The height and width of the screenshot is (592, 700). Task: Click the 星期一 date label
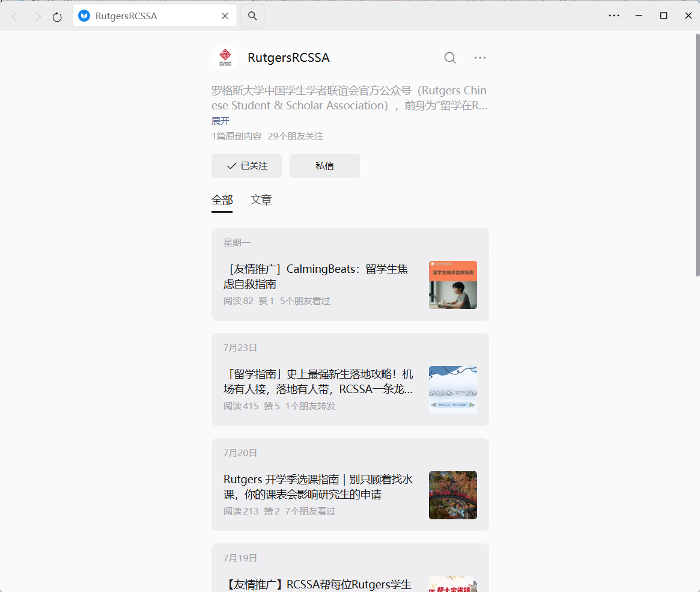[x=237, y=243]
